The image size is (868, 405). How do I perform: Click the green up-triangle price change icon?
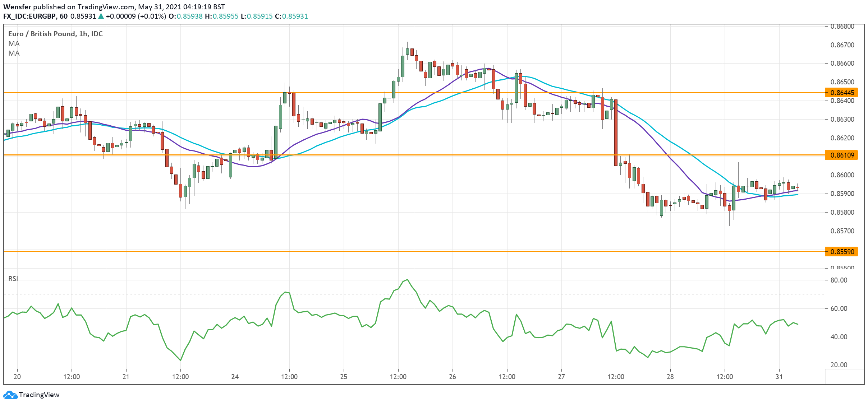click(101, 16)
